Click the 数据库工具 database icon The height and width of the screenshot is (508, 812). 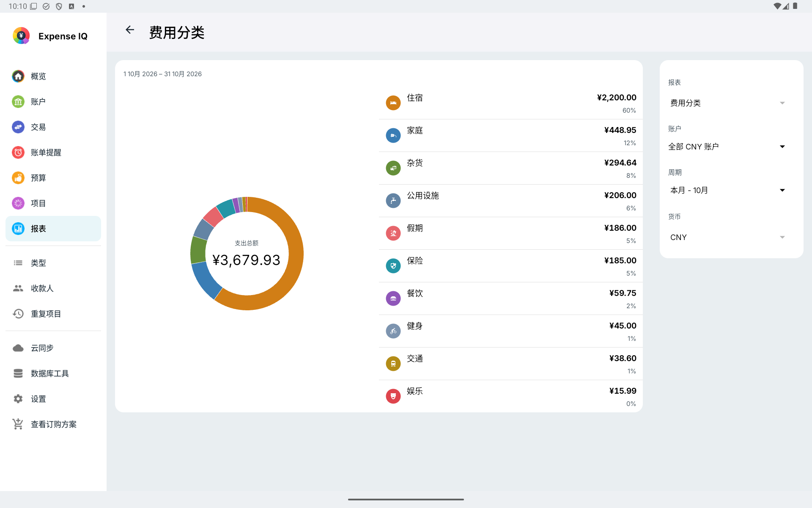coord(18,373)
